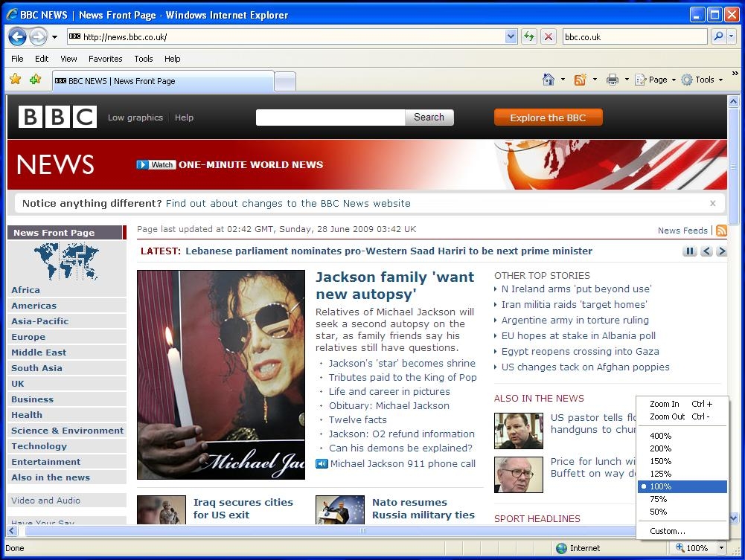Click the BBC Search button
The width and height of the screenshot is (745, 560).
coord(429,118)
